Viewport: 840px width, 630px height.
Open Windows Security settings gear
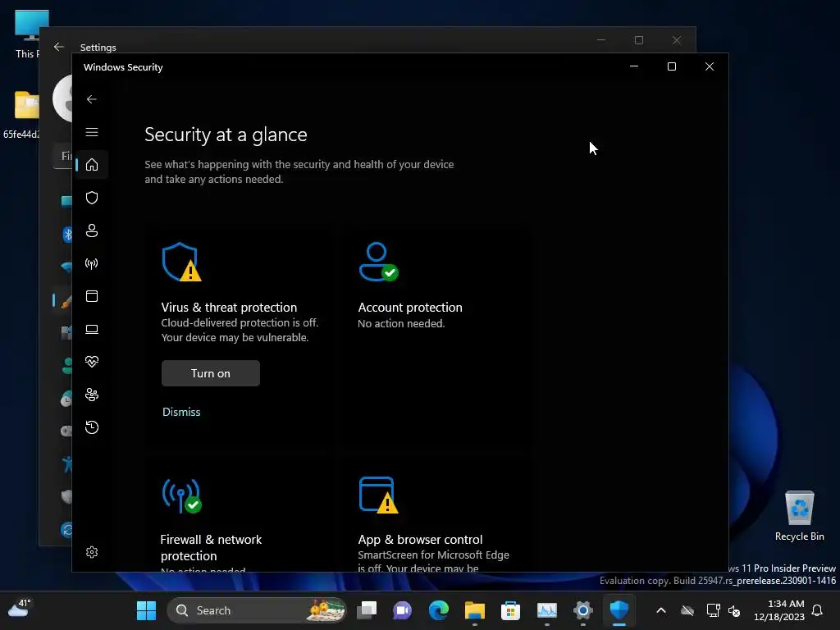[x=92, y=552]
